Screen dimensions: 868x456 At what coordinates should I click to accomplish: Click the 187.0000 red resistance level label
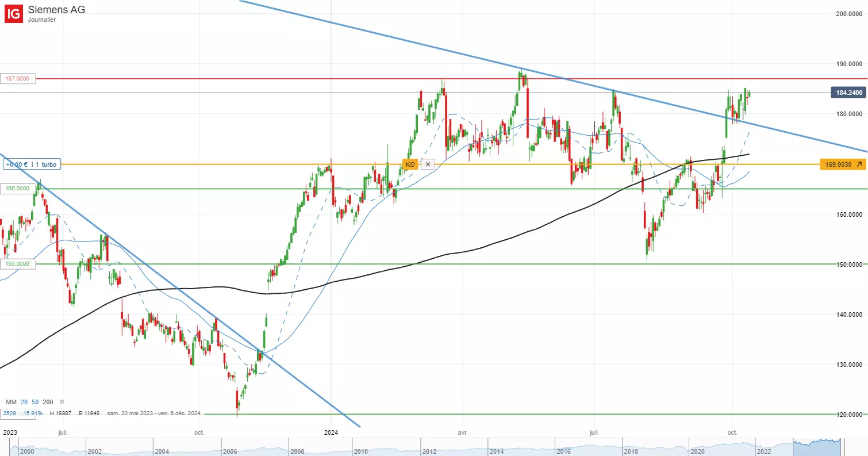pyautogui.click(x=18, y=79)
